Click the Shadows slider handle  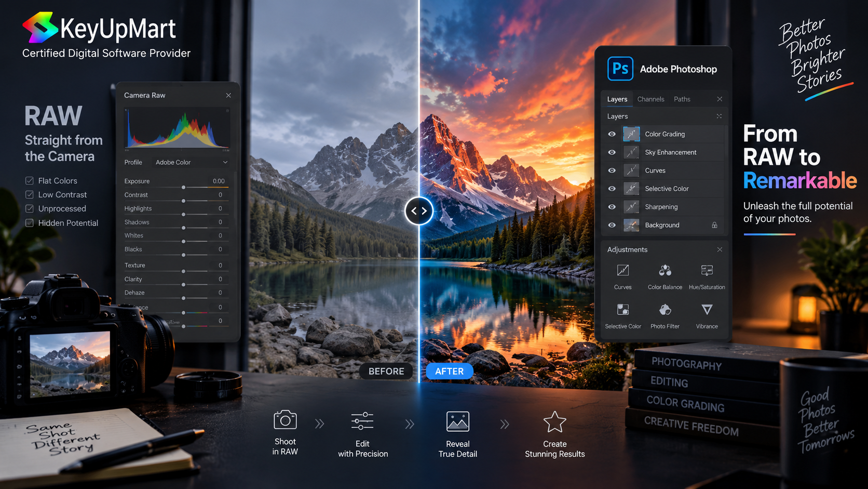(x=183, y=228)
